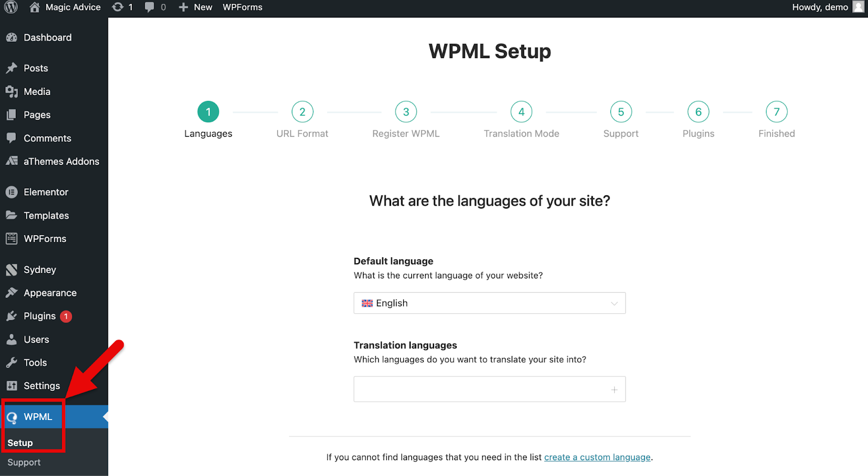Open the comments bubble icon in admin bar
The width and height of the screenshot is (868, 476).
[x=149, y=7]
